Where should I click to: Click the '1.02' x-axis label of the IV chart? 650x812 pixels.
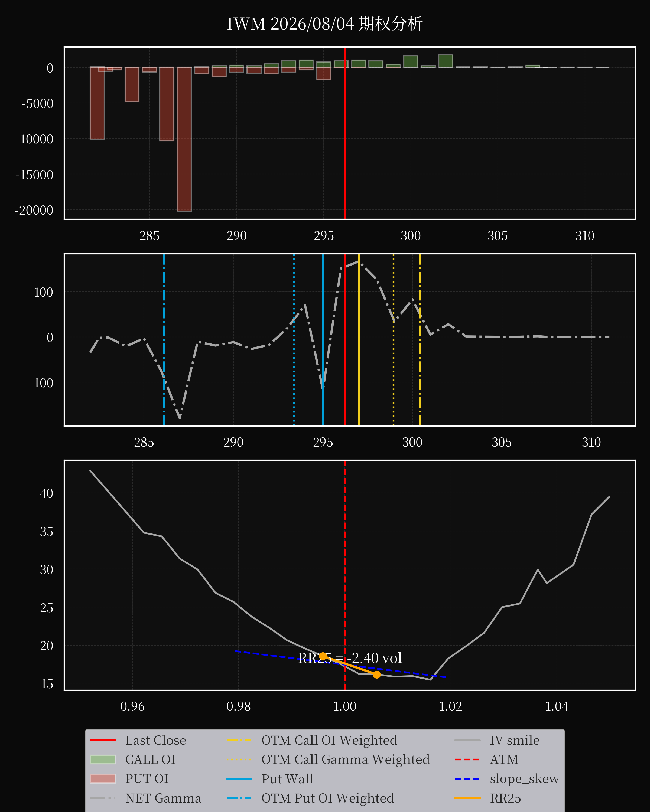[451, 706]
